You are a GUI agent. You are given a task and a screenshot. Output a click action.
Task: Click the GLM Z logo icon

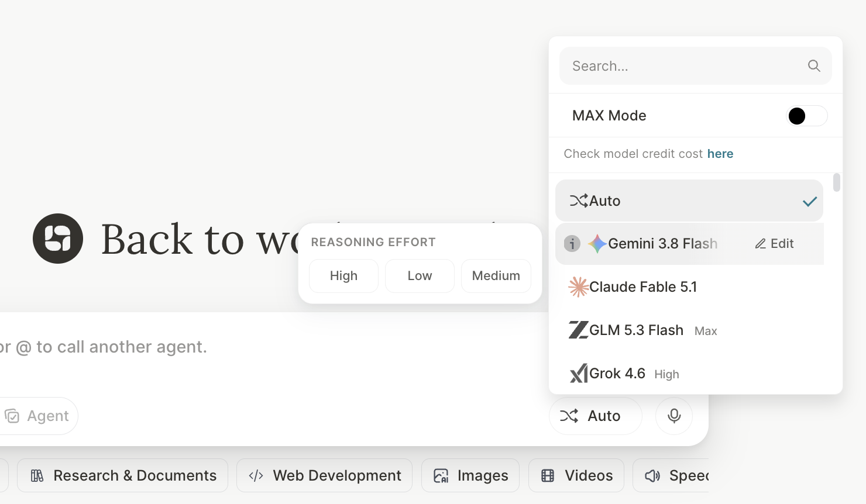click(578, 330)
